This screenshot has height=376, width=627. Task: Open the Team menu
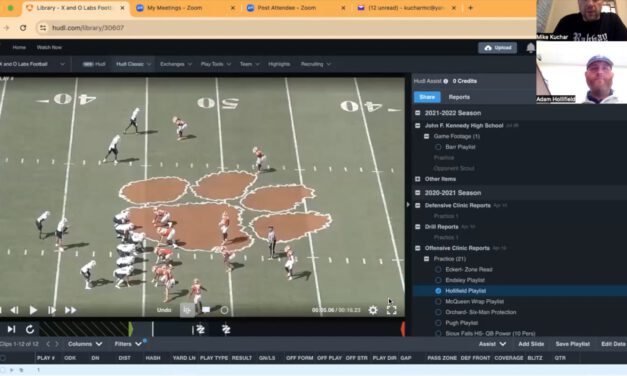(250, 64)
